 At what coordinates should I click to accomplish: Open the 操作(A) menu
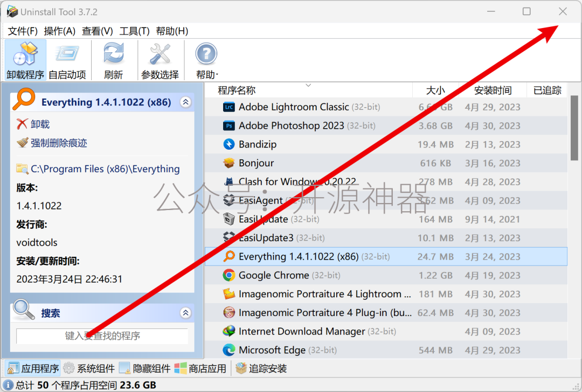[59, 31]
